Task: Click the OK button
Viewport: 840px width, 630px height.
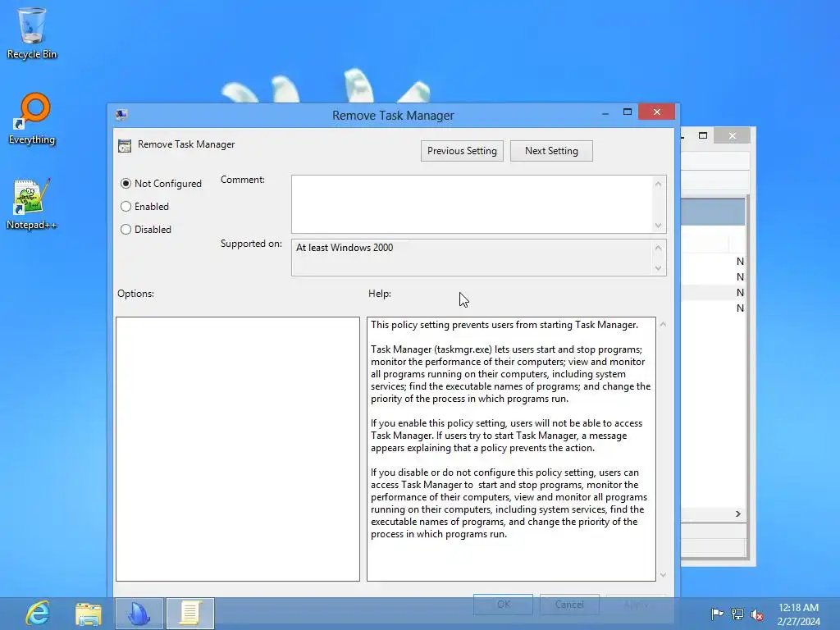Action: pos(503,605)
